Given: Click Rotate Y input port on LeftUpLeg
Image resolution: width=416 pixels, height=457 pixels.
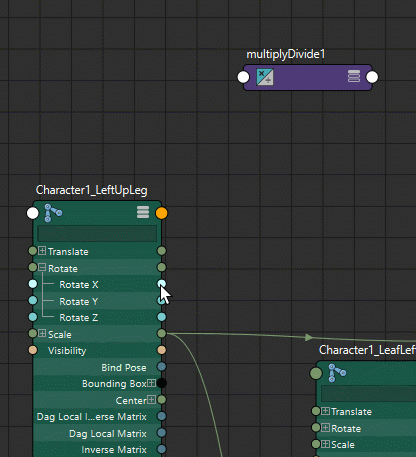Looking at the screenshot, I should (x=33, y=300).
